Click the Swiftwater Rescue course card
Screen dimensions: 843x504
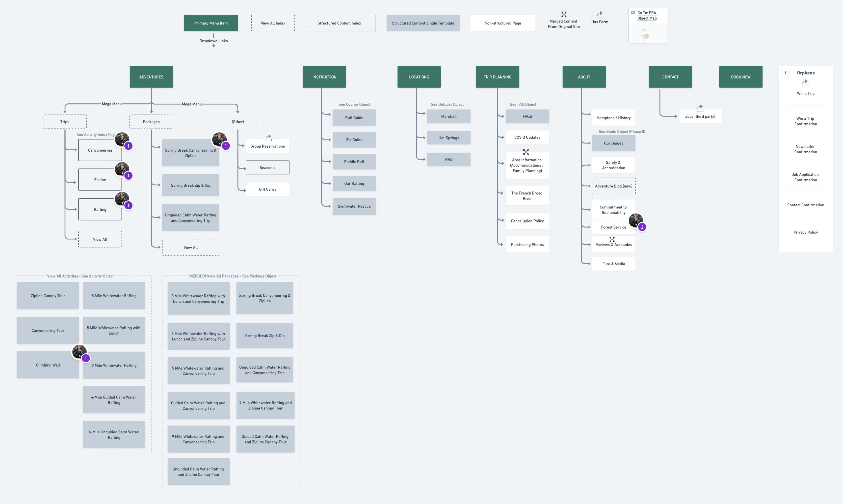tap(354, 206)
